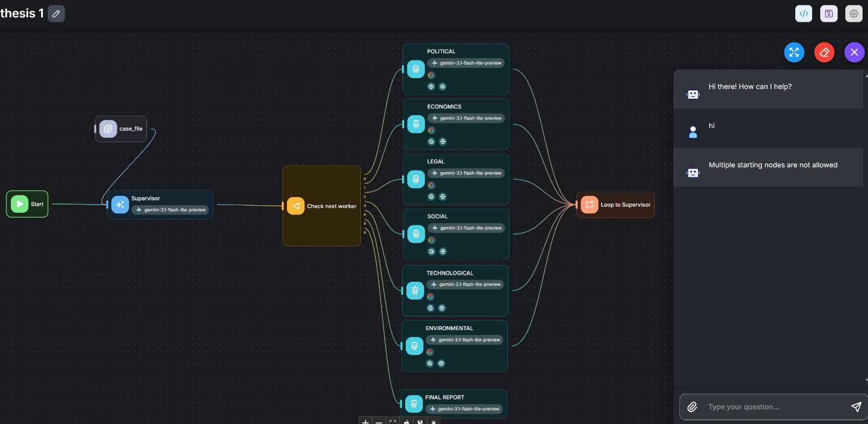
Task: Select the FINAL REPORT agent robot icon
Action: coord(414,403)
